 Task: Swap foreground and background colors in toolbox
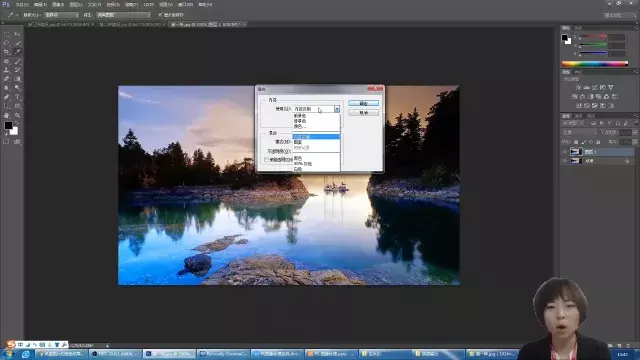coord(16,122)
